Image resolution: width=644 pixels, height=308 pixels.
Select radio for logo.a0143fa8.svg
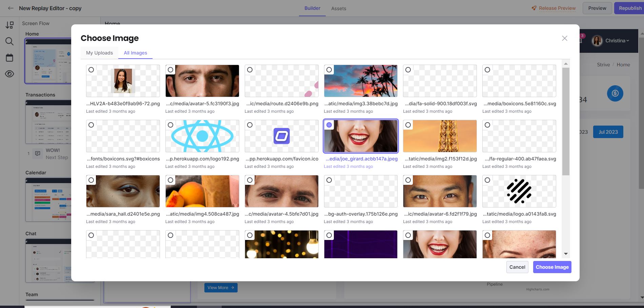click(x=487, y=180)
